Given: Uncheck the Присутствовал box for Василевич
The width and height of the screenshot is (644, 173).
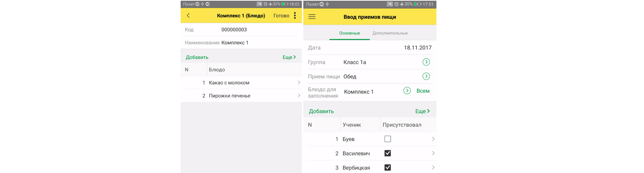Looking at the screenshot, I should (387, 153).
